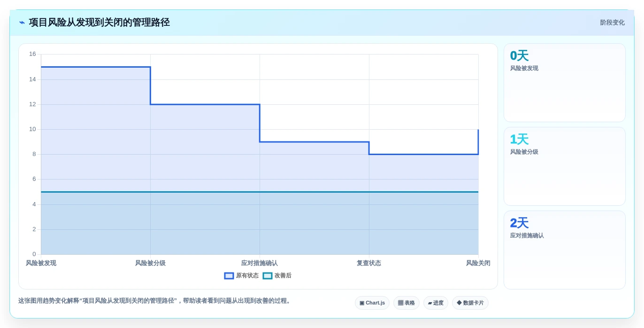Click the teal 改善后 legend color box
Image resolution: width=644 pixels, height=328 pixels.
pyautogui.click(x=268, y=276)
